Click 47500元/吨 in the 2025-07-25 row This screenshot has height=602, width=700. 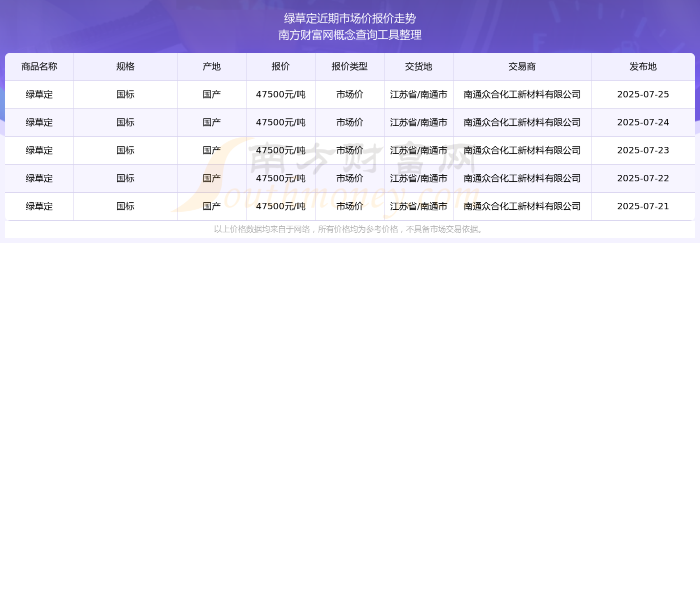click(x=280, y=94)
